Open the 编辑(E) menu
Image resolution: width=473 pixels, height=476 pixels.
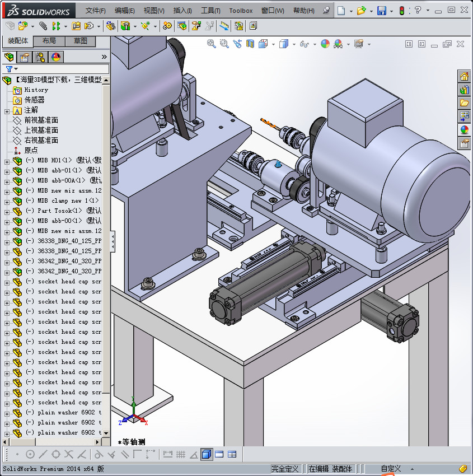(124, 11)
